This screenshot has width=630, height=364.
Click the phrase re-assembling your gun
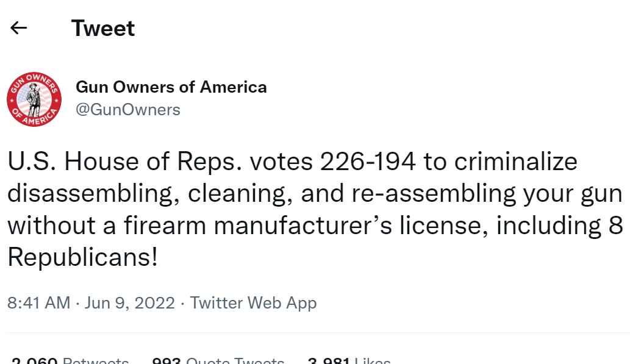coord(487,194)
